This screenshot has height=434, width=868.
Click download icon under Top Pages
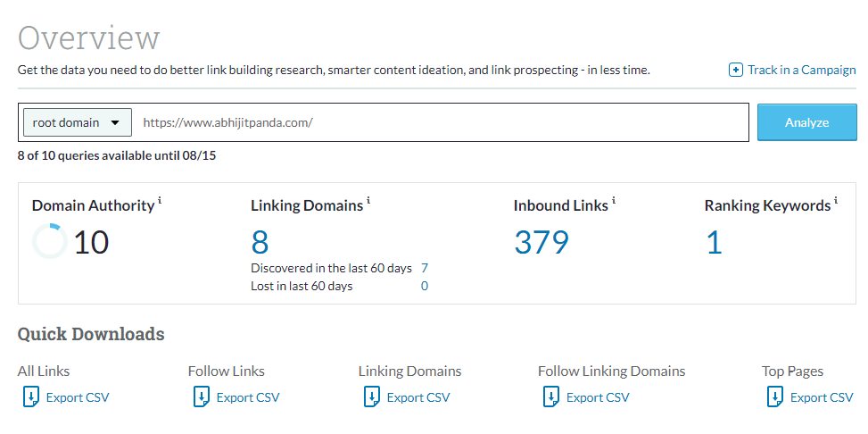pyautogui.click(x=775, y=397)
